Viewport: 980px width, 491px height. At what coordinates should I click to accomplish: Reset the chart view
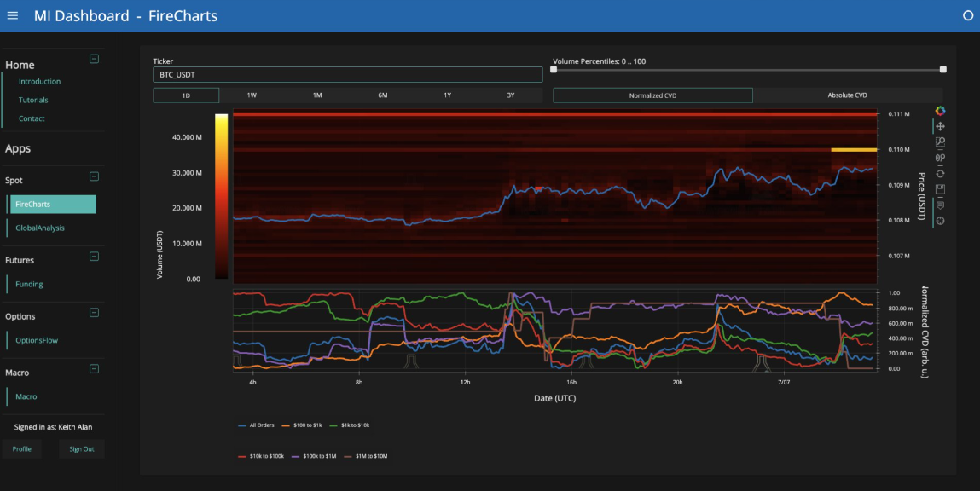click(x=940, y=174)
